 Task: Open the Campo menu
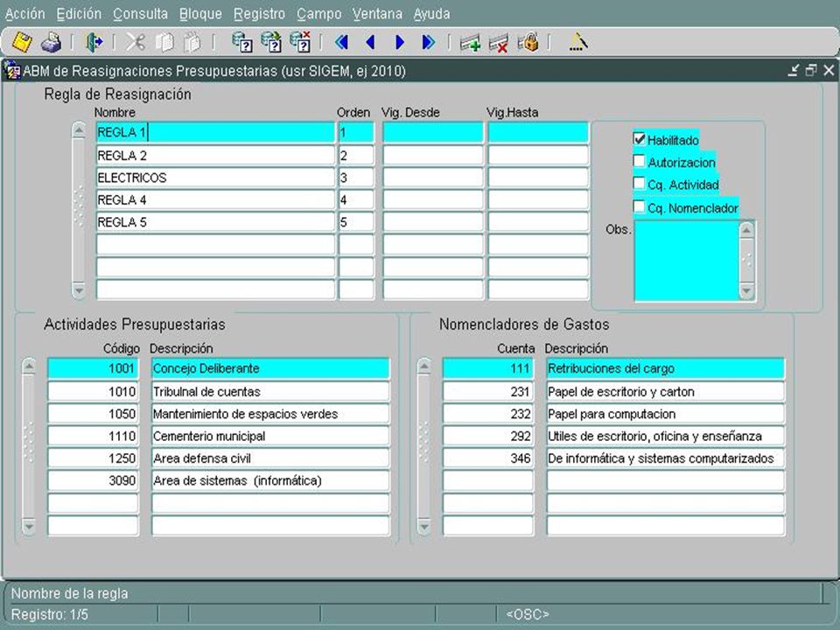click(x=319, y=14)
